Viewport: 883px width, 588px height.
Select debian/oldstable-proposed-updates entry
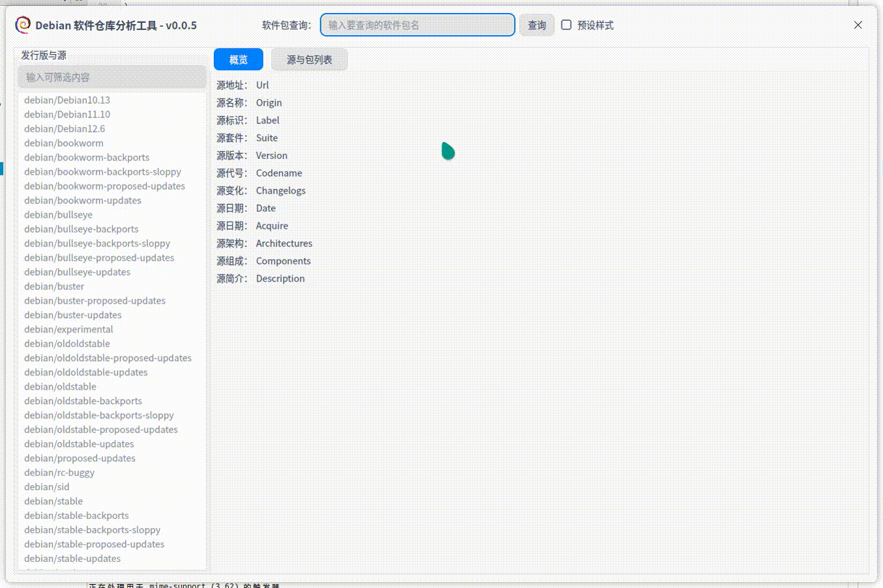112,430
